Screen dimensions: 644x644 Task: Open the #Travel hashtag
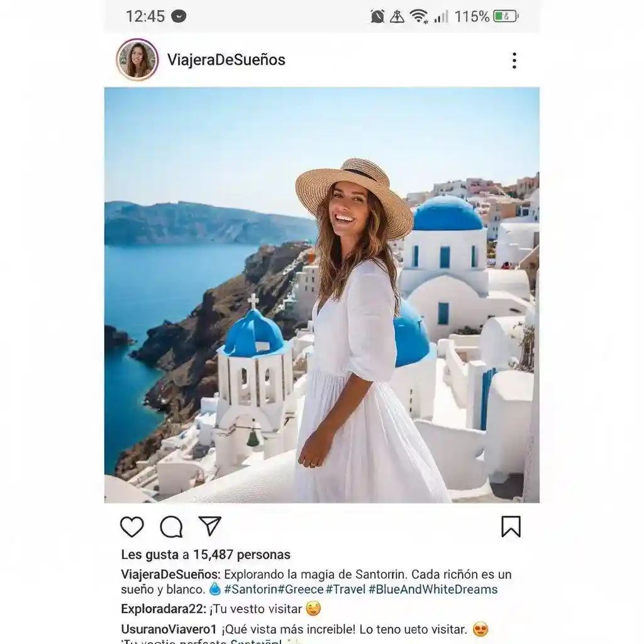click(x=345, y=589)
